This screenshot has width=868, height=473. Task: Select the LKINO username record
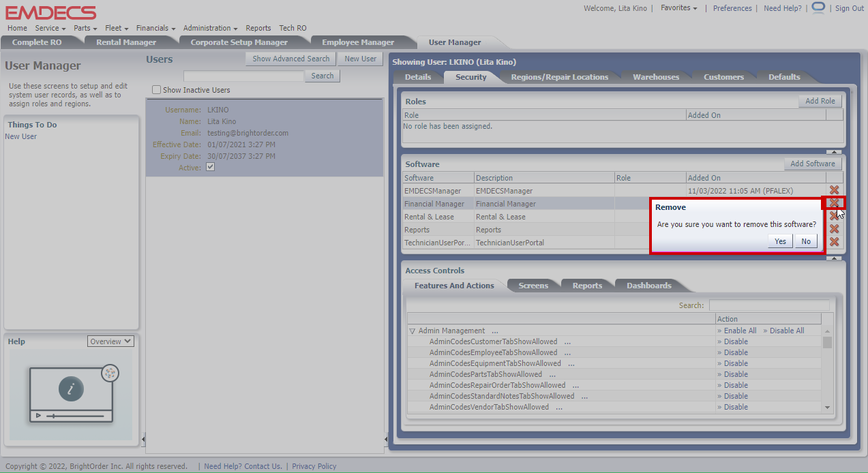pos(265,138)
